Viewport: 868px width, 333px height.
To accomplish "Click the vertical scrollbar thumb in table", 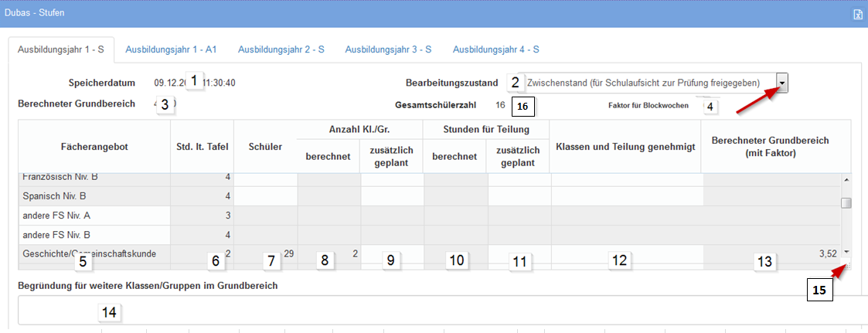I will pyautogui.click(x=846, y=203).
